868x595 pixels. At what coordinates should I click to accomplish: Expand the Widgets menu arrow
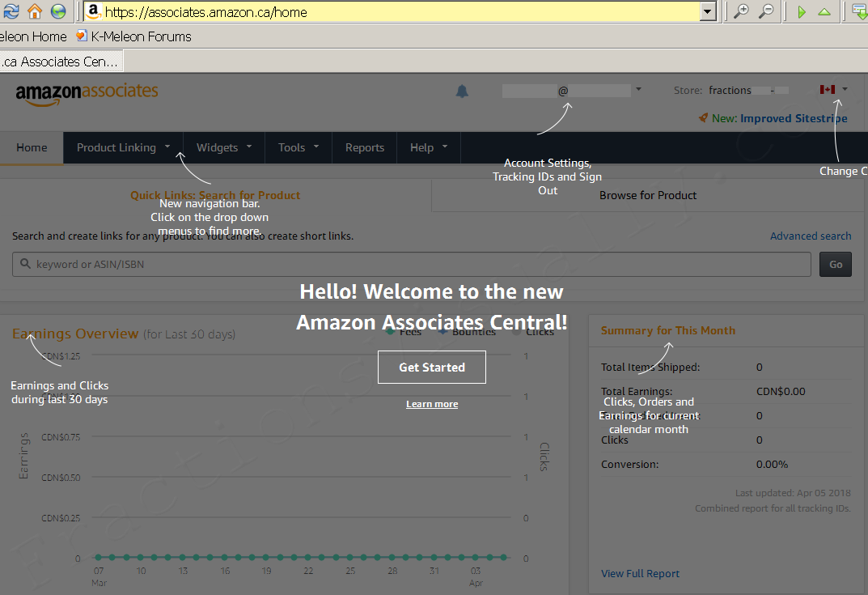pos(249,147)
